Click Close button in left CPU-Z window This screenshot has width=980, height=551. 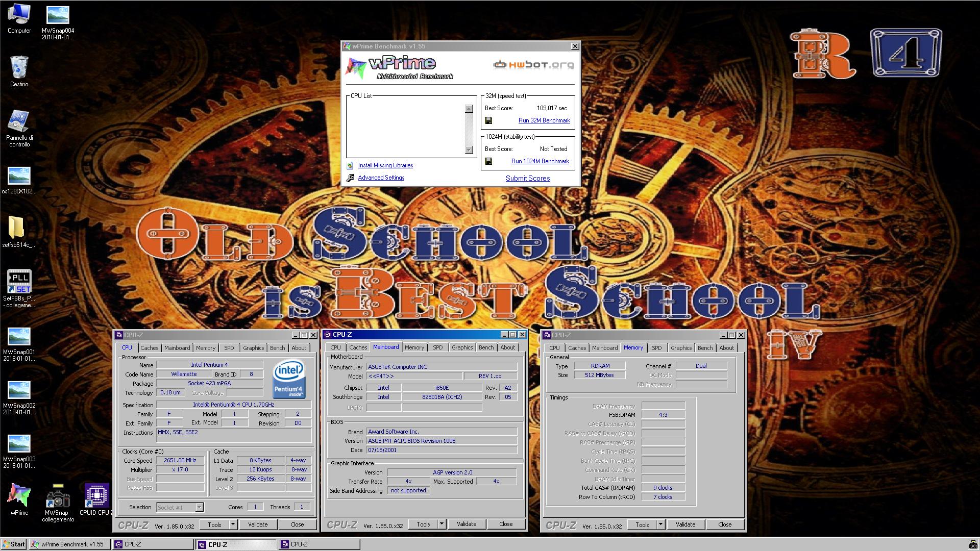(x=297, y=524)
